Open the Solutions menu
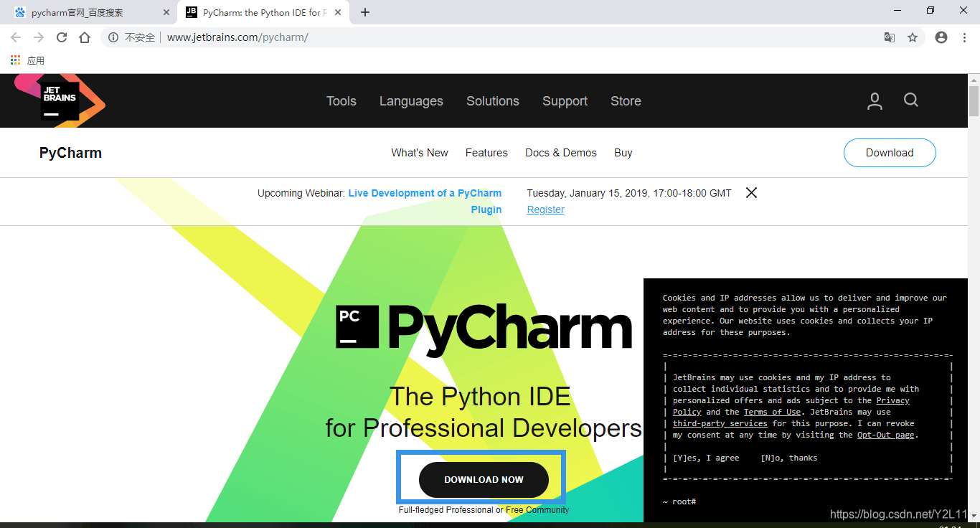The height and width of the screenshot is (528, 980). 493,101
